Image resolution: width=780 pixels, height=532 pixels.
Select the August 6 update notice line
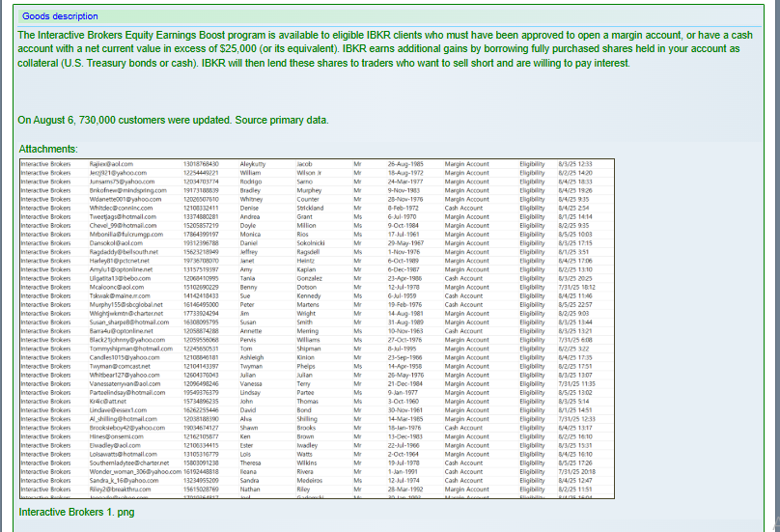173,121
